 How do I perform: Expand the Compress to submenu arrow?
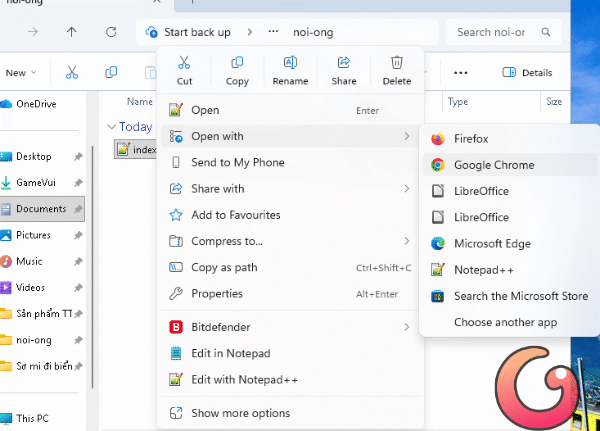(x=406, y=241)
